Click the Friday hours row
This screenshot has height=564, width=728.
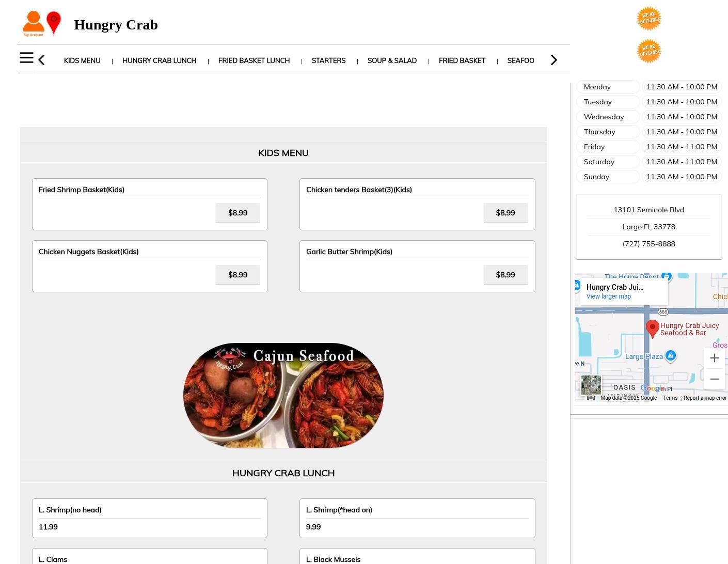tap(648, 147)
